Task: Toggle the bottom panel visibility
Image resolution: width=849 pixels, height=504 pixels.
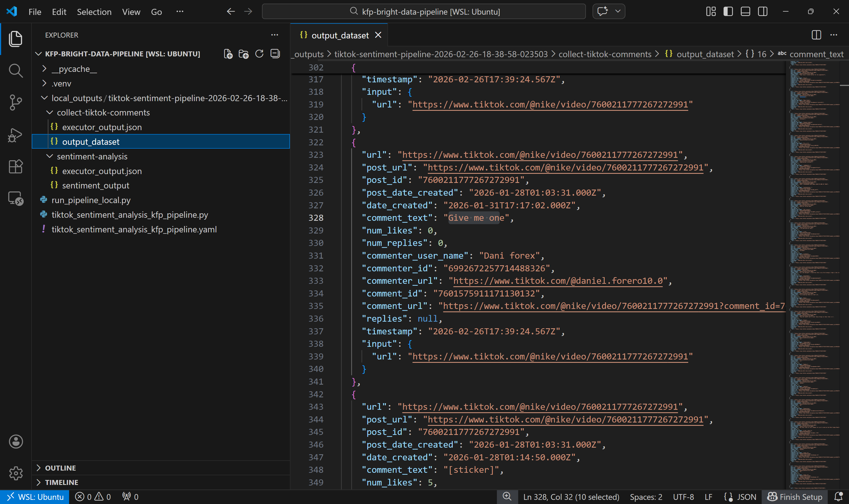Action: click(745, 12)
